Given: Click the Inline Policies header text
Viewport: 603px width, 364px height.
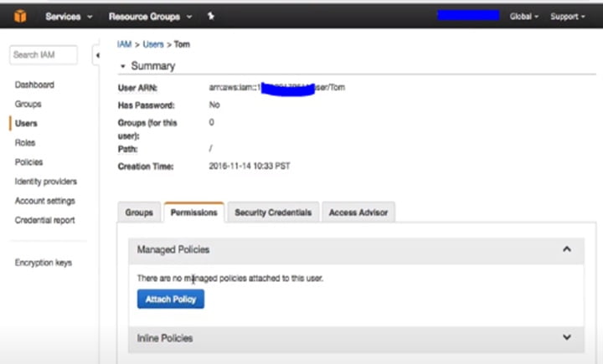Looking at the screenshot, I should pyautogui.click(x=165, y=338).
